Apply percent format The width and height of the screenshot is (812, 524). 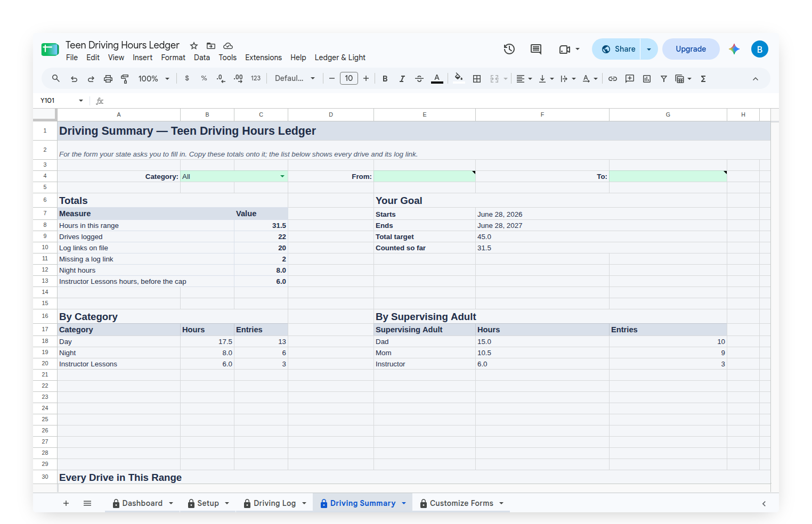[x=204, y=78]
